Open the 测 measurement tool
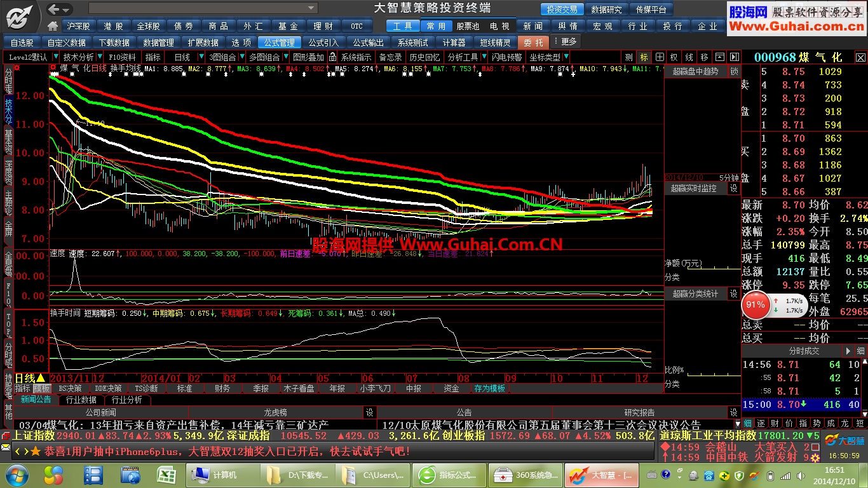 [628, 57]
